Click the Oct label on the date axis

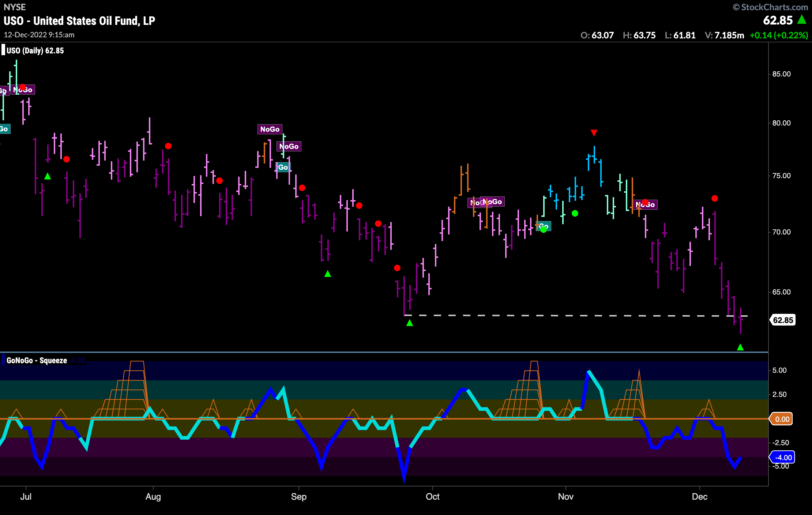(x=433, y=497)
